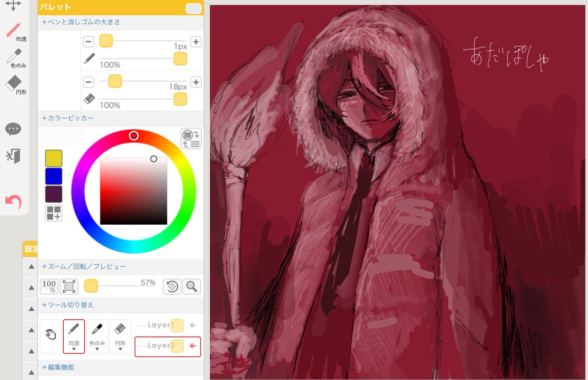Click the zoom slider handle at 57%

point(91,286)
